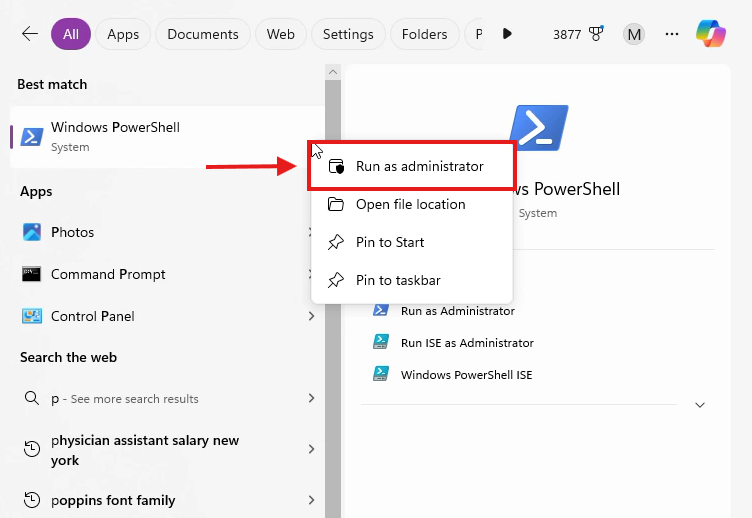Click the shield icon for Run as administrator
The height and width of the screenshot is (518, 752).
pos(336,166)
